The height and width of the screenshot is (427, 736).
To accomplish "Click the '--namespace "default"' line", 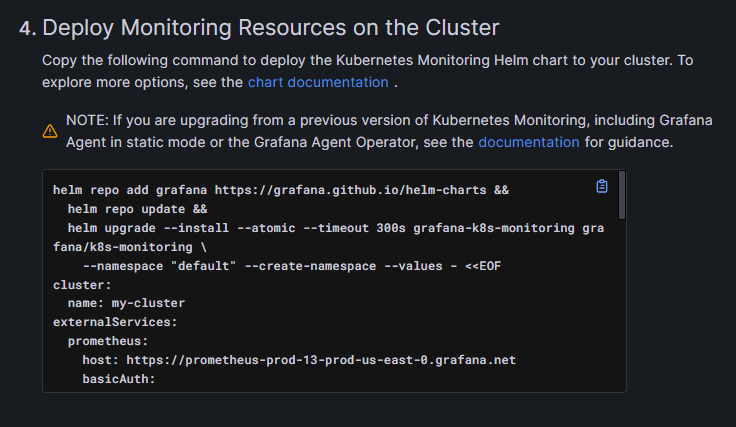I will (291, 266).
